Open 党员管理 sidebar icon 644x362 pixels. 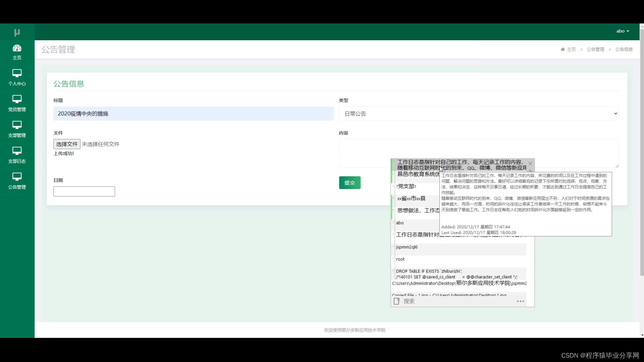click(17, 99)
